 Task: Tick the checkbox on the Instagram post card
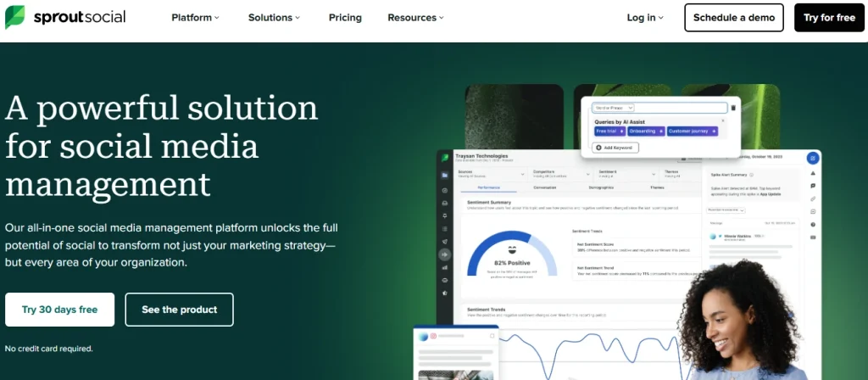click(492, 336)
